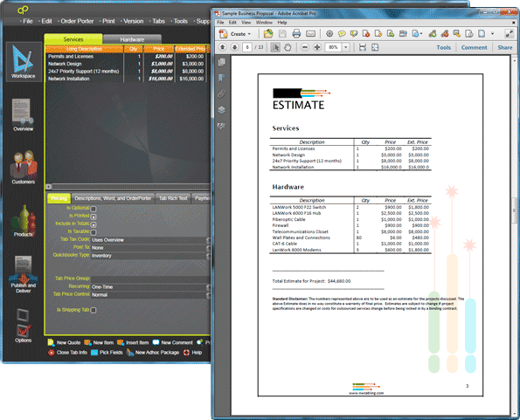Zoom out with the minus icon
This screenshot has width=520, height=420.
point(305,47)
